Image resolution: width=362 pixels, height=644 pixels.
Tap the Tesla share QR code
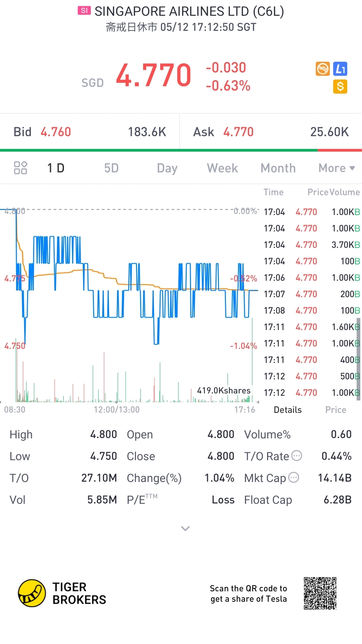tap(320, 593)
